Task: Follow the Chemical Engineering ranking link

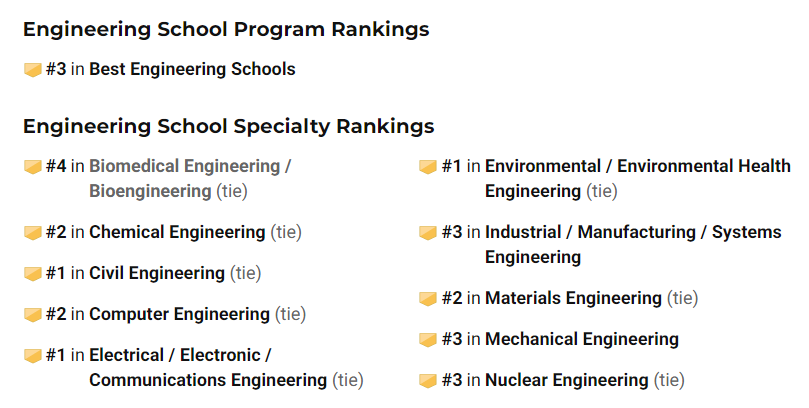Action: point(177,233)
